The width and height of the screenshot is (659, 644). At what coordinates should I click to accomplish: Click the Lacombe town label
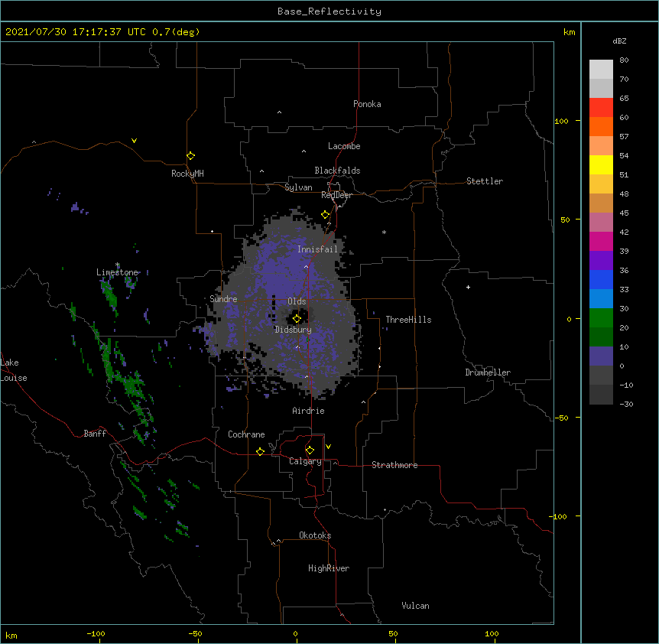point(344,146)
